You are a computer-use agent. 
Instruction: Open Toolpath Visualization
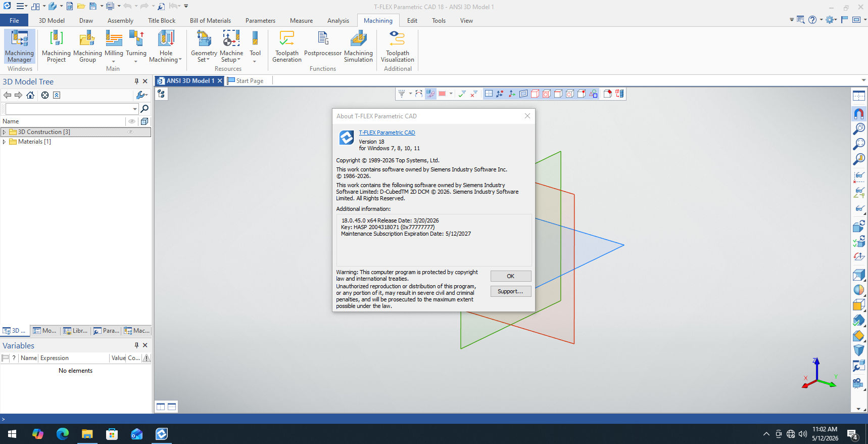pos(398,46)
